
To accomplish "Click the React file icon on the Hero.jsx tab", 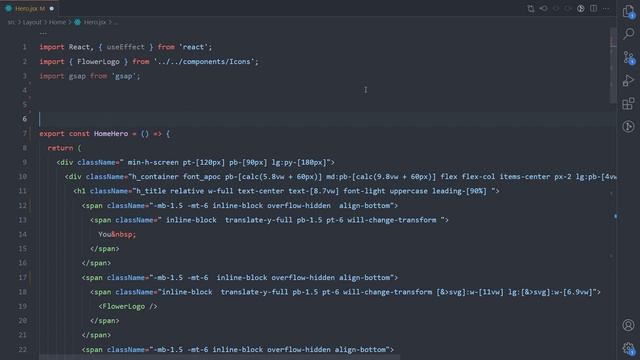I will (9, 8).
